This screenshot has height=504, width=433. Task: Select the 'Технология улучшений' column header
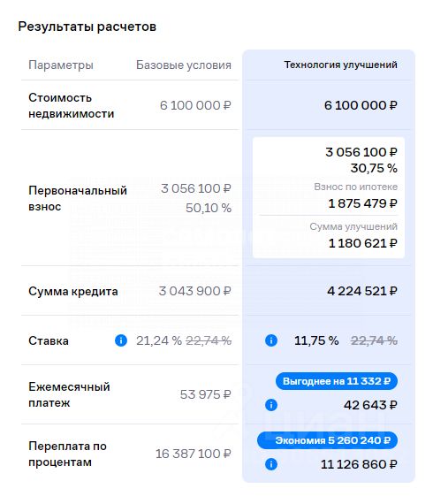pos(340,65)
